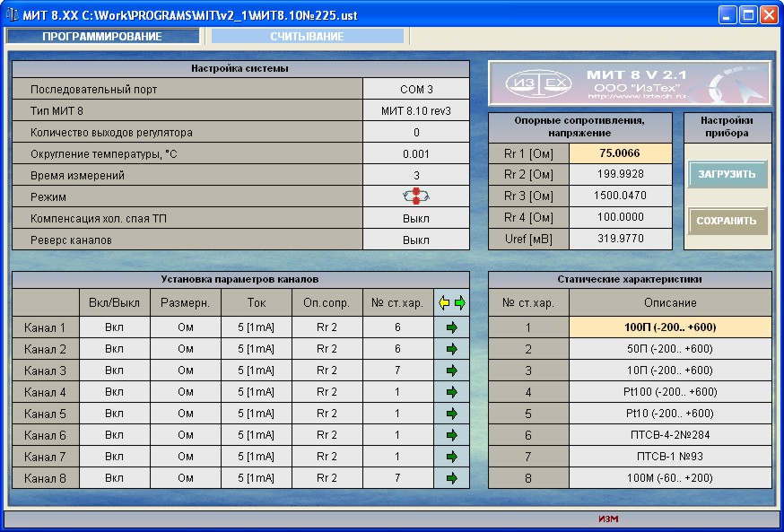Click the yellow left arrow in channel header
The width and height of the screenshot is (784, 532).
point(443,303)
